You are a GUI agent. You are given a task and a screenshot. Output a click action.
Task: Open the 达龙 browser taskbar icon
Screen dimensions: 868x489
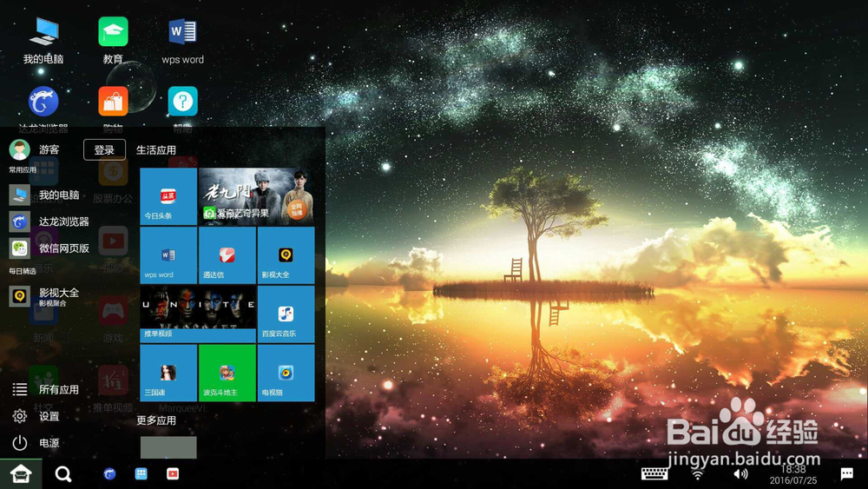pos(109,473)
